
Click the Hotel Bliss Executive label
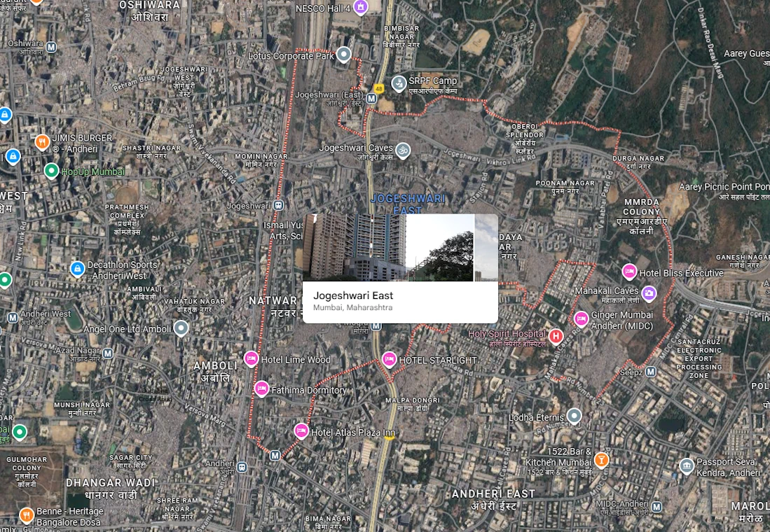click(x=681, y=273)
